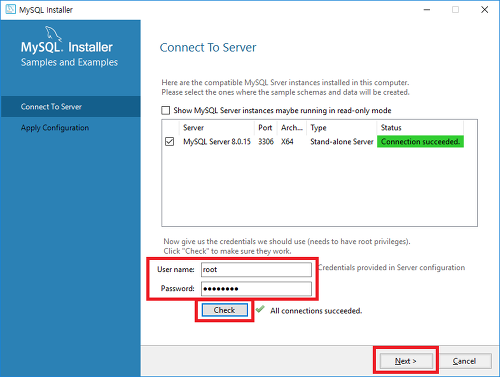Enable Show MySQL Server instances read-only checkbox
The image size is (500, 377).
click(166, 110)
